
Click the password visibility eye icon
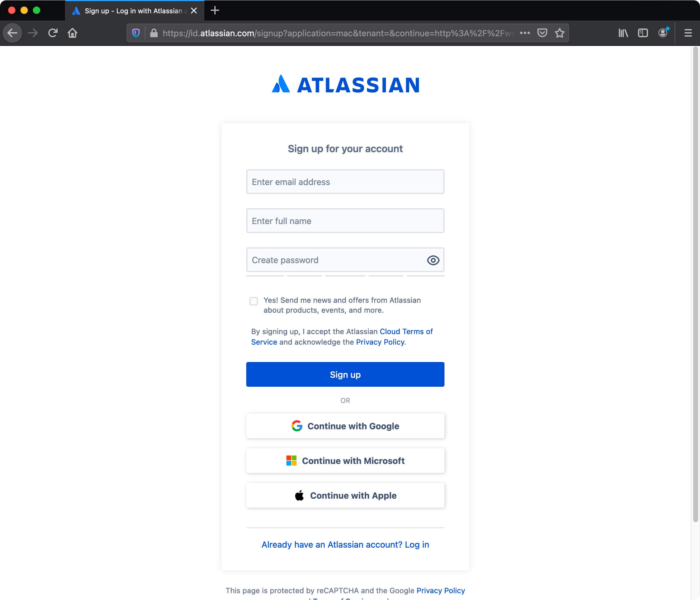[x=433, y=260]
